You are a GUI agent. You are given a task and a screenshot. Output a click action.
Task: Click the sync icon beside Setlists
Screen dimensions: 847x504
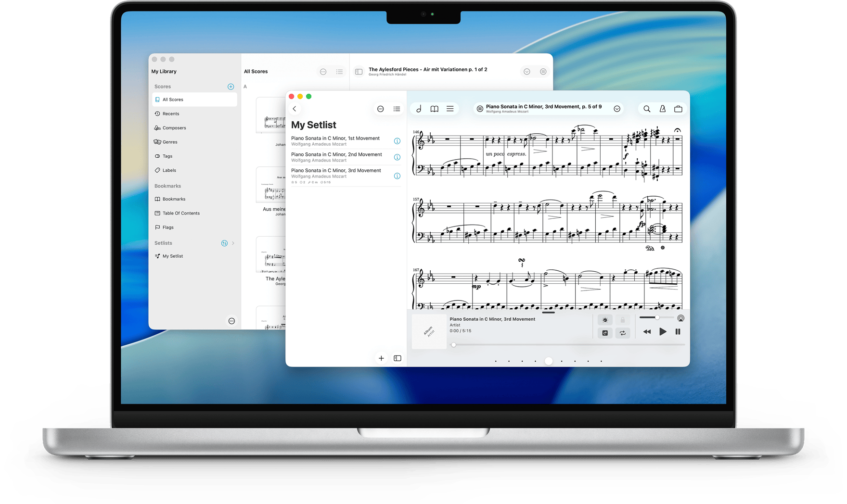click(x=224, y=243)
